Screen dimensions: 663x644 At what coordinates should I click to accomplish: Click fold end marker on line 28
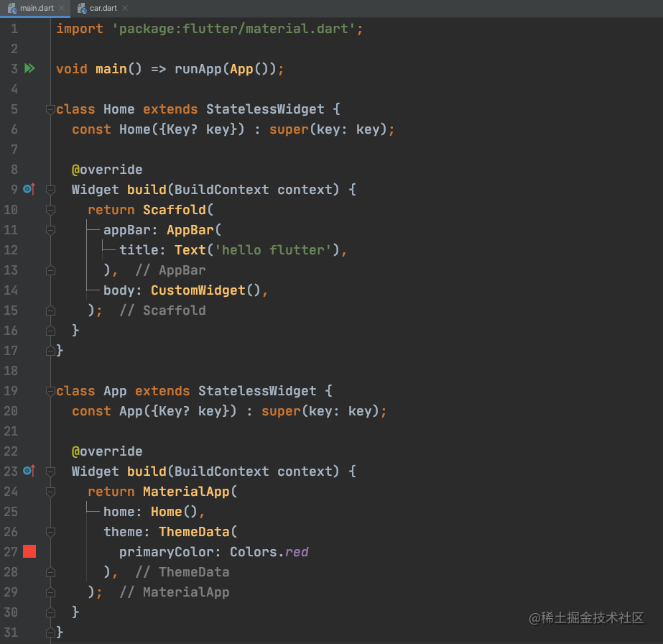point(50,573)
